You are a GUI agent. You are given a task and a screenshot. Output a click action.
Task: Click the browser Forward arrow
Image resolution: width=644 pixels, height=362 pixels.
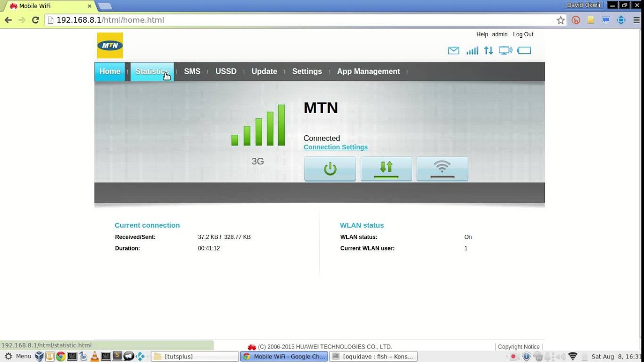[x=22, y=20]
